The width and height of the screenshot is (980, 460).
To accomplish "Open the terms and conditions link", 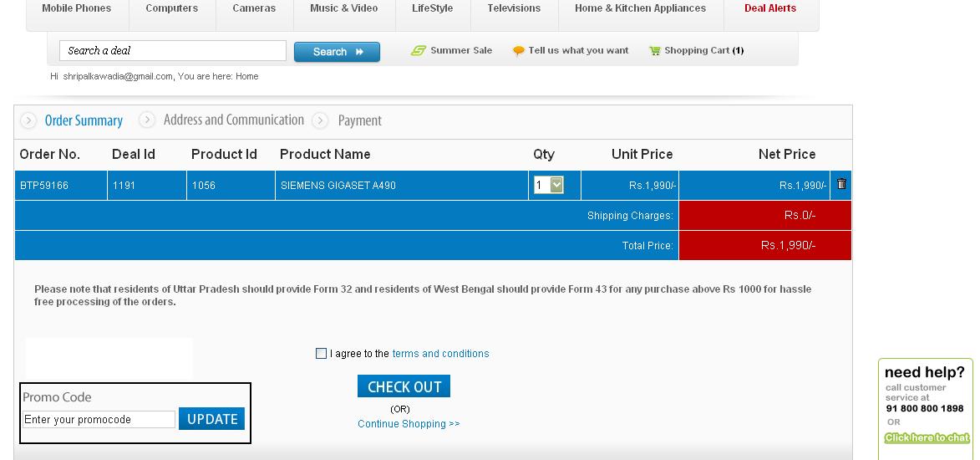I will point(440,354).
